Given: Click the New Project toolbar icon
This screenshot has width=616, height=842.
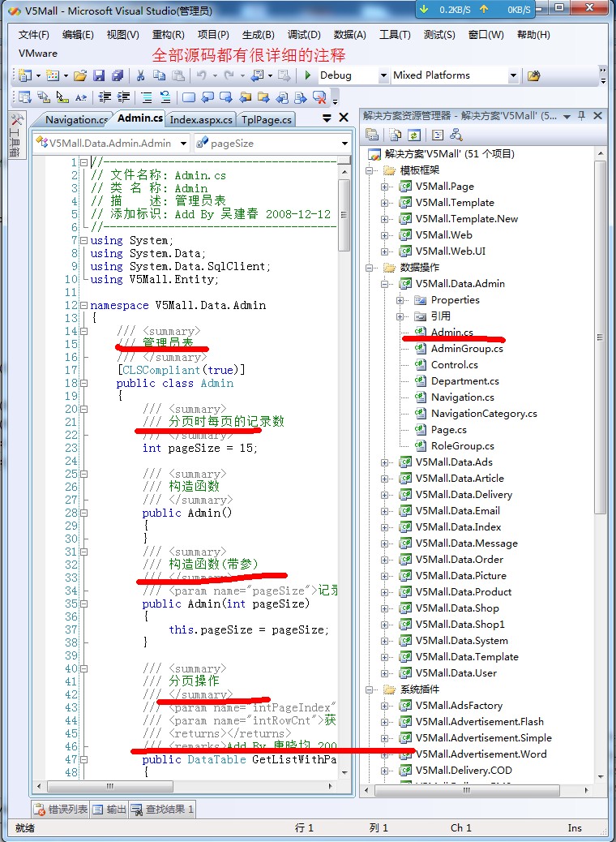Looking at the screenshot, I should click(24, 75).
